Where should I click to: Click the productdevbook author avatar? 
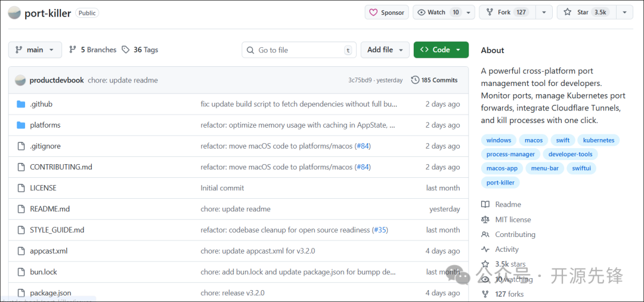[x=20, y=80]
